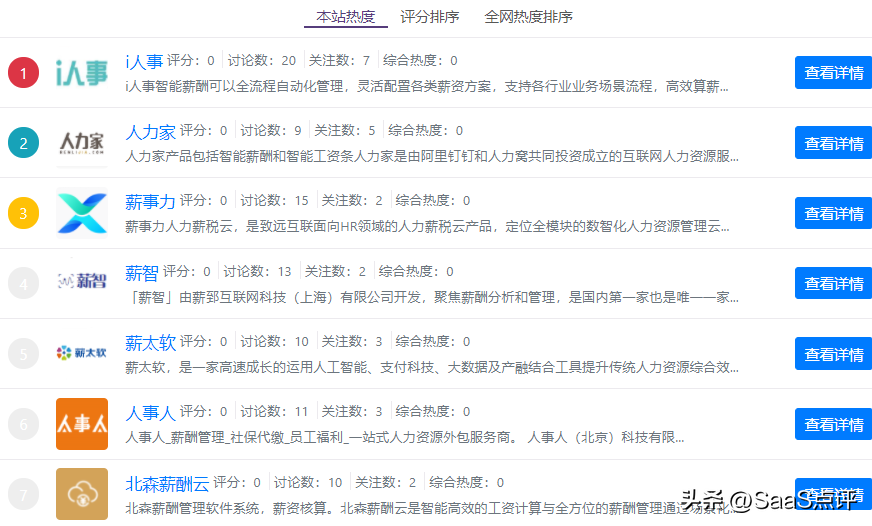Follow the 北森薪酬云 title link

click(x=166, y=483)
